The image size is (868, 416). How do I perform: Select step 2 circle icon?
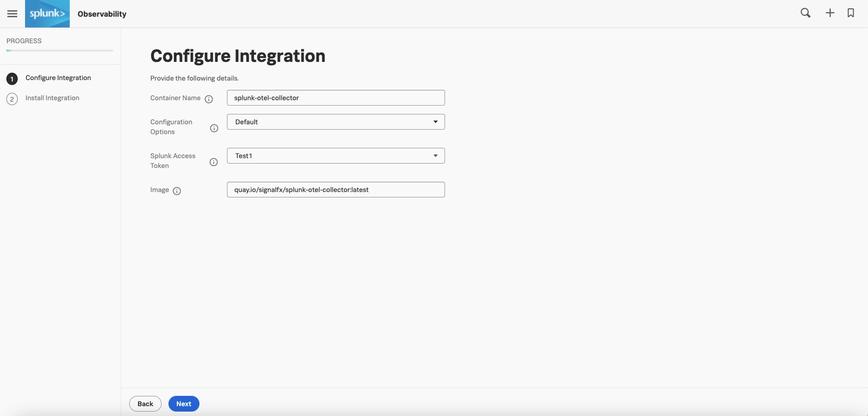12,99
